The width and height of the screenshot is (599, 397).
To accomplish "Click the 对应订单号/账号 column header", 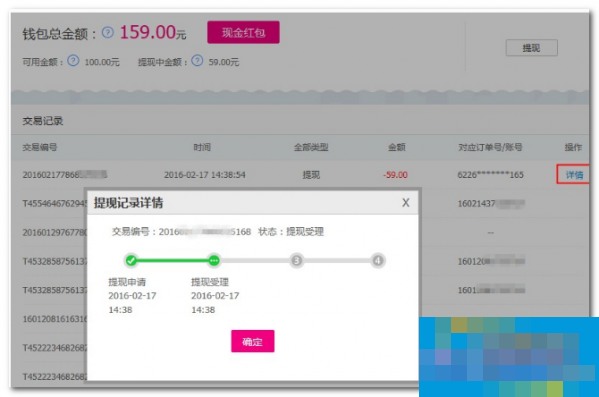I will (490, 147).
